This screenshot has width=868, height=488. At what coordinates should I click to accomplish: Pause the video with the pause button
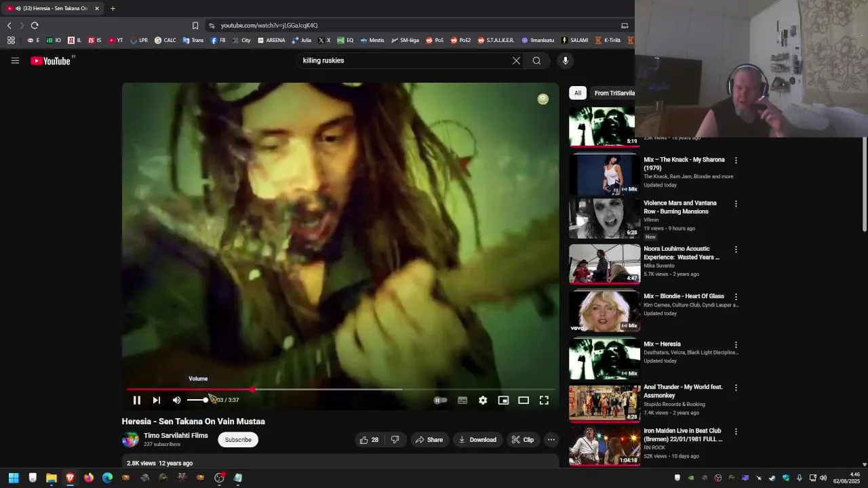[137, 400]
